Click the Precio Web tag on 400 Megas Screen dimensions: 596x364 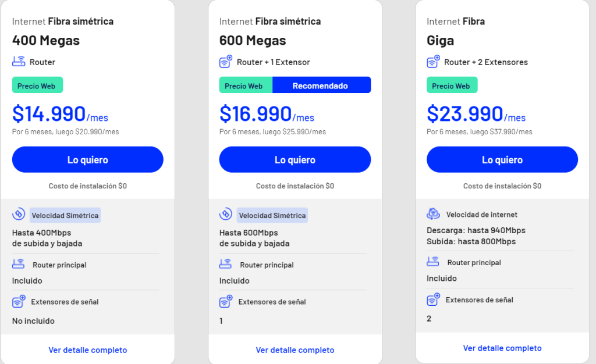pos(37,85)
